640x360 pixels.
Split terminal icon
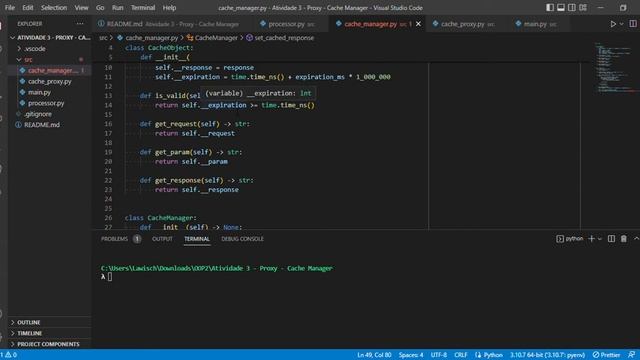click(x=611, y=239)
